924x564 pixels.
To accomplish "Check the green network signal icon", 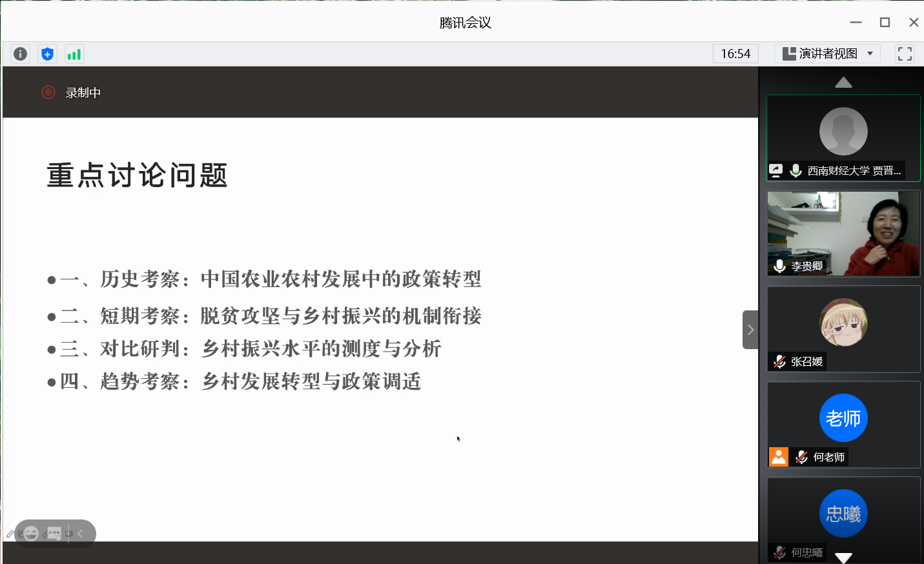I will (x=74, y=54).
